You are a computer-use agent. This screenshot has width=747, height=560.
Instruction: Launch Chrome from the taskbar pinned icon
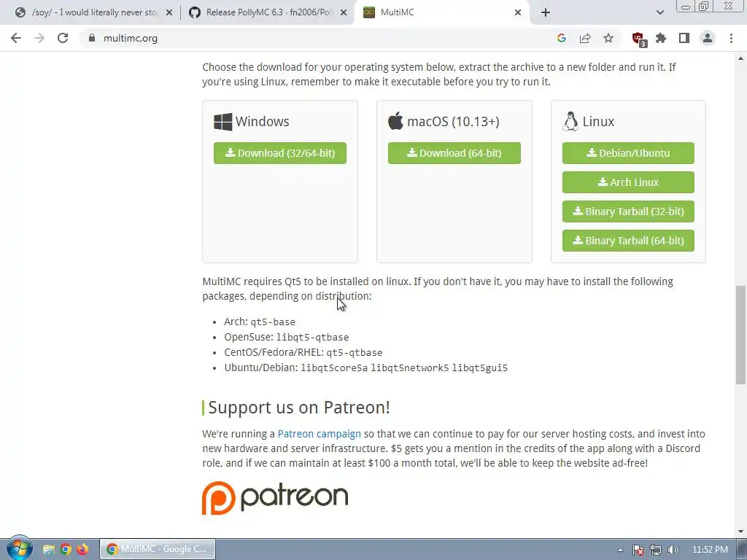[66, 549]
